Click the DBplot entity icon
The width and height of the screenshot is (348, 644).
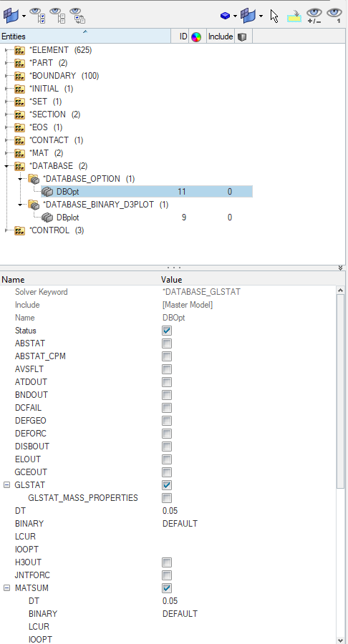point(48,218)
